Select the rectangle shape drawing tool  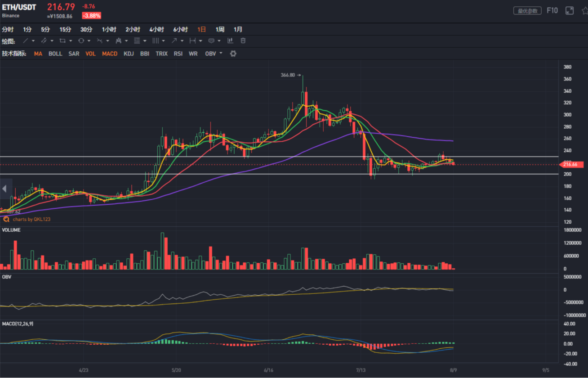coord(62,40)
